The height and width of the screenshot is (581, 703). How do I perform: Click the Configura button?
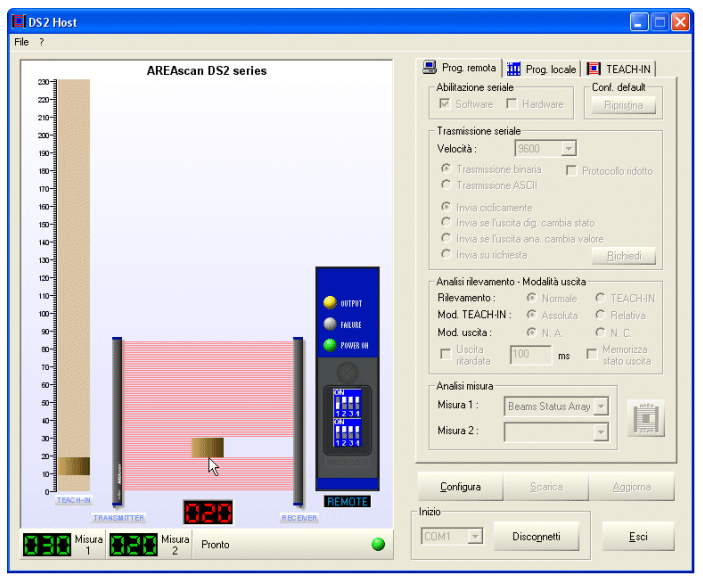460,486
